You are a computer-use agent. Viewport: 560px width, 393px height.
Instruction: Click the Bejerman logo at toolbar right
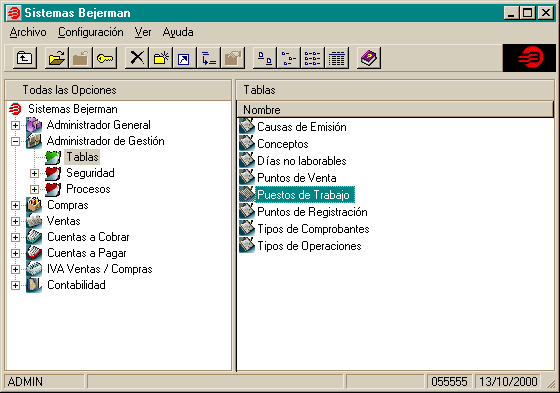(529, 58)
